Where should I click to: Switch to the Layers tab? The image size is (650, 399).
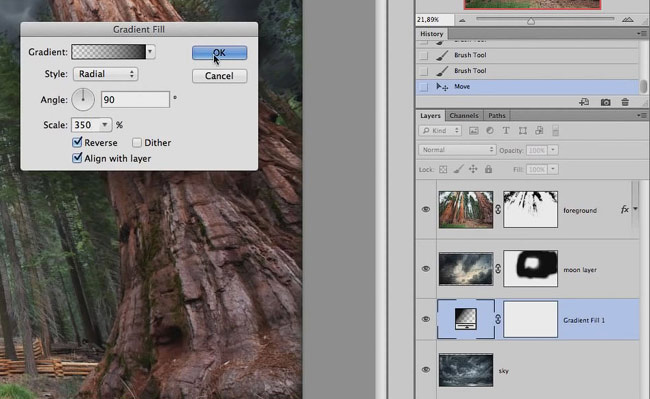pyautogui.click(x=430, y=116)
